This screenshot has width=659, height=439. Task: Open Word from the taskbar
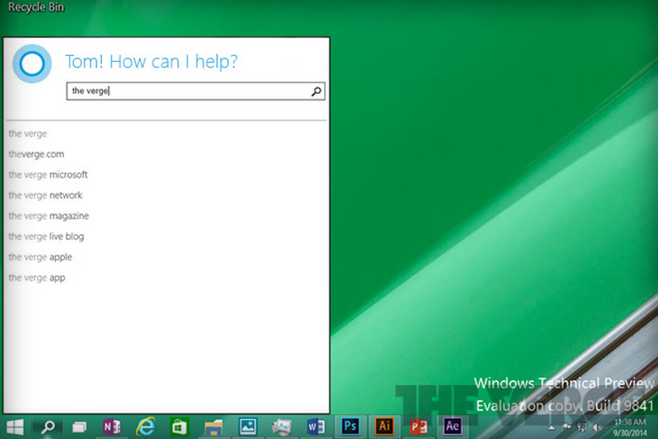tap(316, 427)
